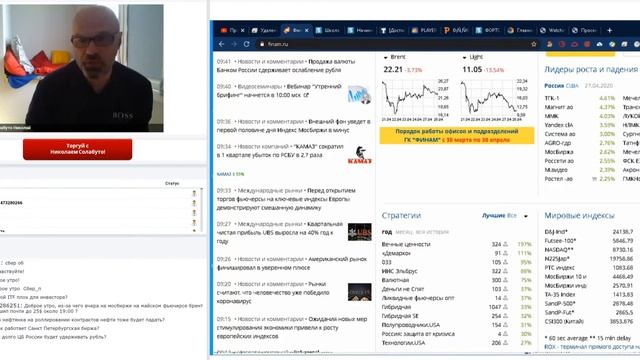Open the Brent instrument dropdown arrow
The height and width of the screenshot is (360, 640).
(x=386, y=58)
